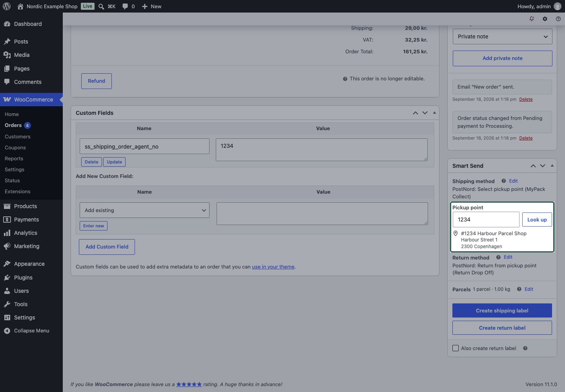Open the help question-mark icon in header

pyautogui.click(x=558, y=19)
